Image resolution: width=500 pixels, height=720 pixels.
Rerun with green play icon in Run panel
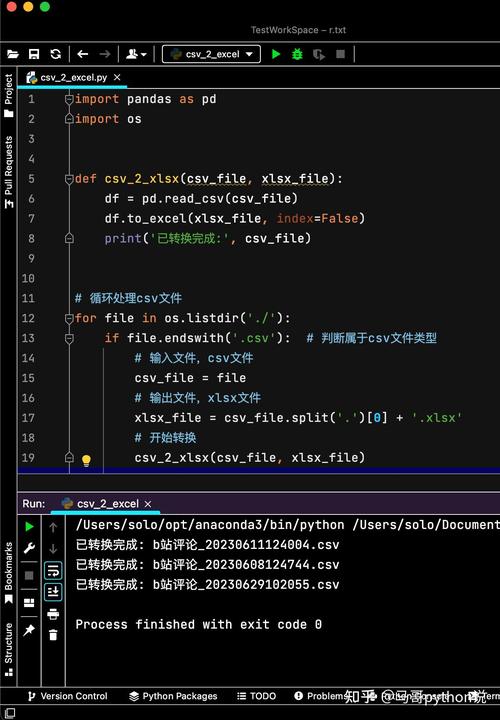(29, 526)
